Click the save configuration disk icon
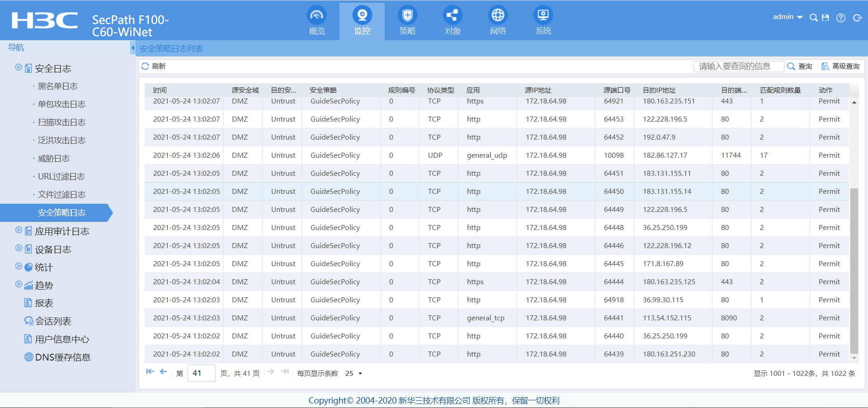 click(x=826, y=18)
